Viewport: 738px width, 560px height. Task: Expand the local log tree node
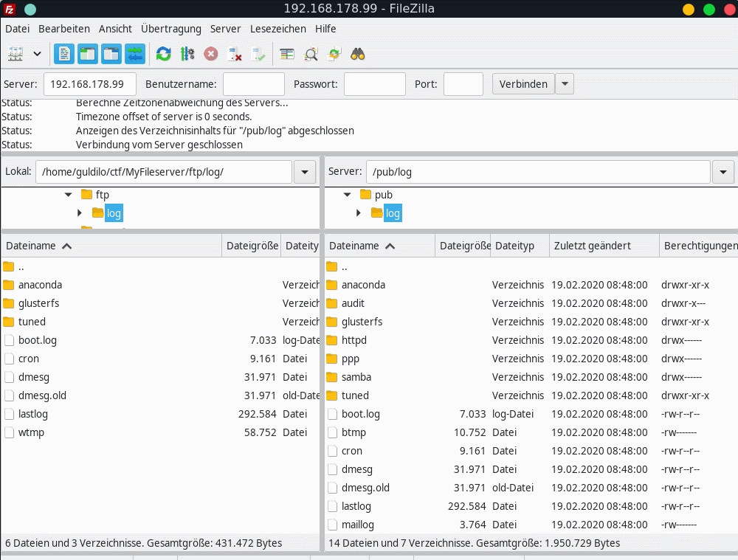click(80, 213)
